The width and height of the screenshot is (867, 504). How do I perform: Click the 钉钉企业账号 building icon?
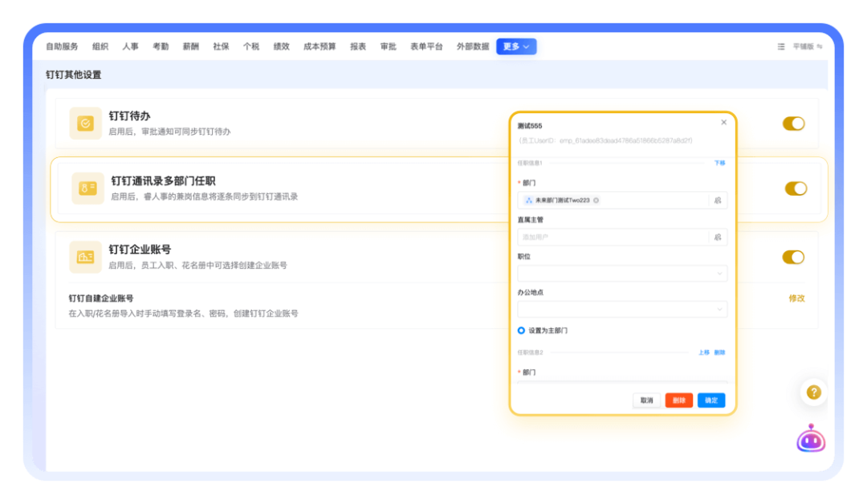pyautogui.click(x=85, y=257)
